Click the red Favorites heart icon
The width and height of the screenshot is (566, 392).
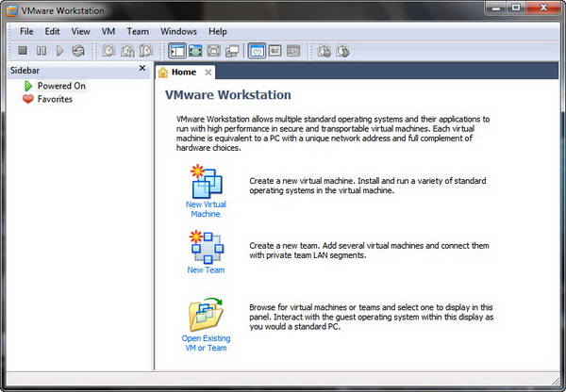coord(28,99)
